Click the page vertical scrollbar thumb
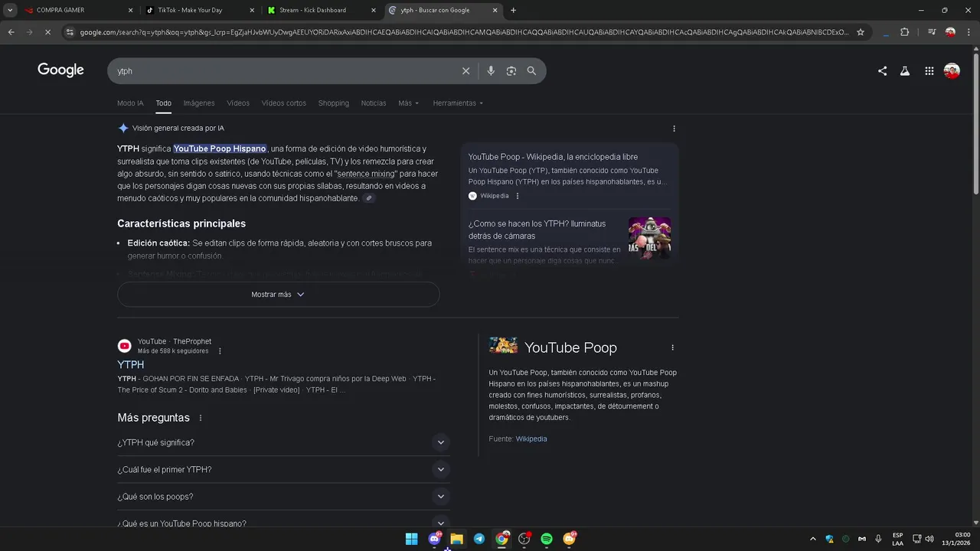Screen dimensions: 980x551 [975, 122]
